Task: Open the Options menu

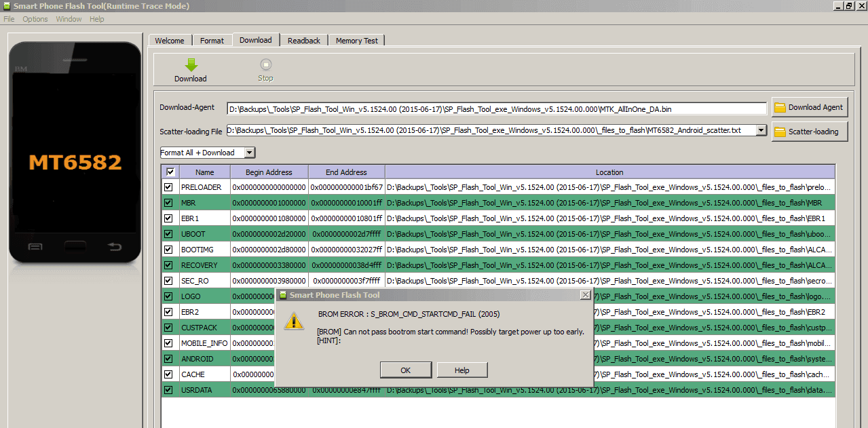Action: 35,19
